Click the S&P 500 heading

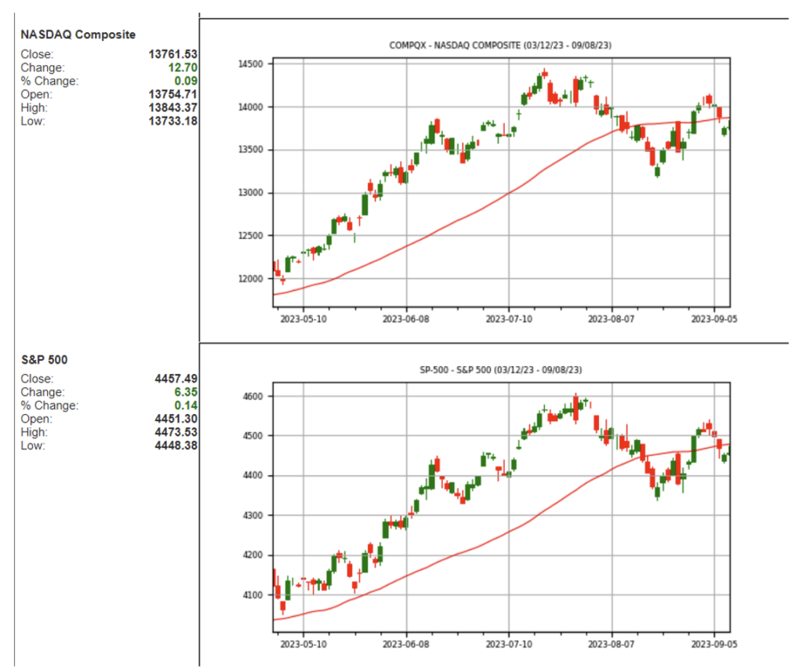coord(44,360)
